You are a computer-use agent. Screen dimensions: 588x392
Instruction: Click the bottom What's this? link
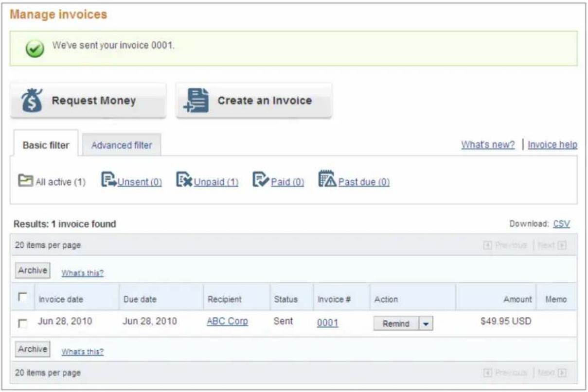82,352
